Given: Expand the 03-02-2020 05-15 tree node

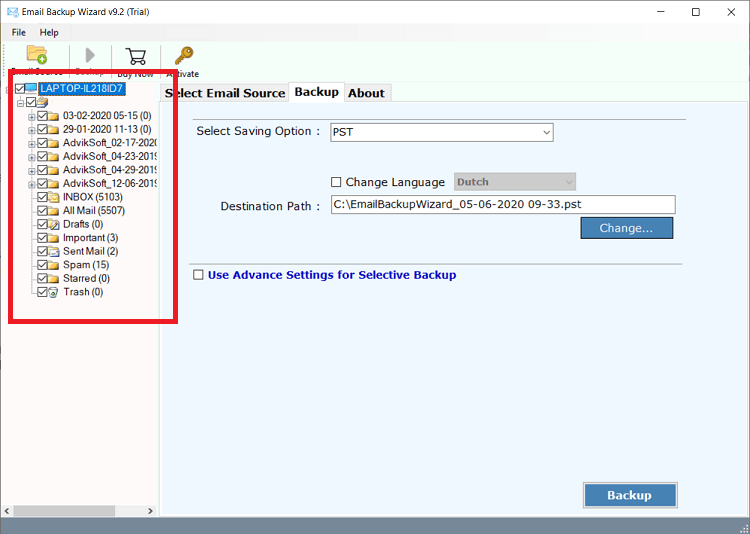Looking at the screenshot, I should coord(32,116).
